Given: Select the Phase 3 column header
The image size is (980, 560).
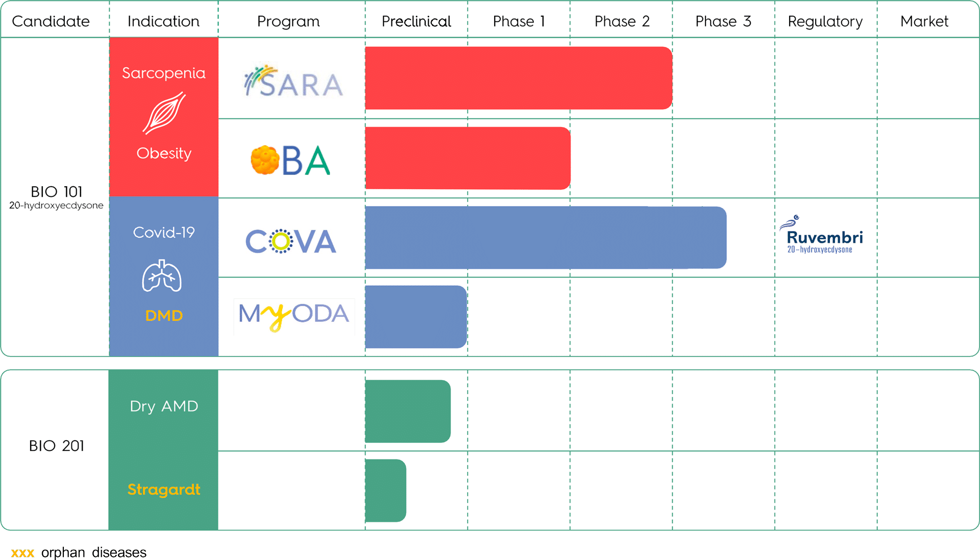Looking at the screenshot, I should coord(723,21).
